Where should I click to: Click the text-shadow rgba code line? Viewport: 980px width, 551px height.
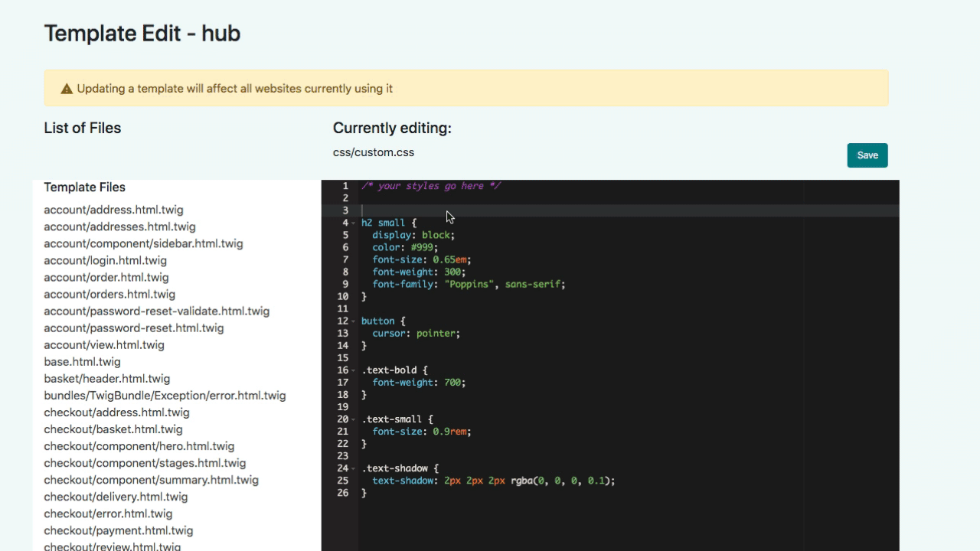pyautogui.click(x=494, y=481)
